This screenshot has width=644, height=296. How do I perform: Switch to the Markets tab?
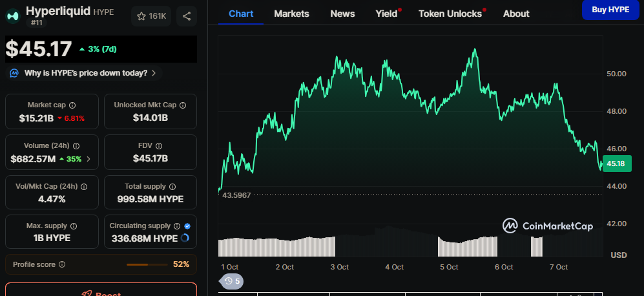pyautogui.click(x=291, y=14)
